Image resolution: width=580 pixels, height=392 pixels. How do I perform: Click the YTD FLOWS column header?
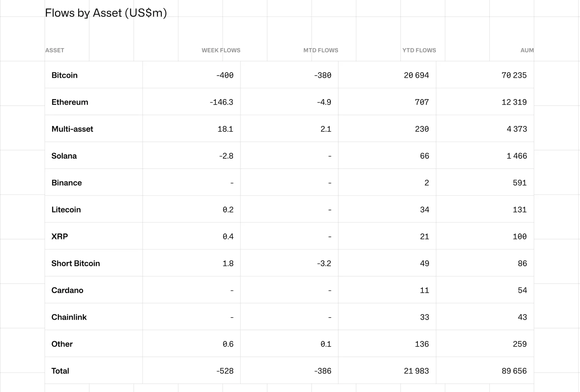[419, 50]
